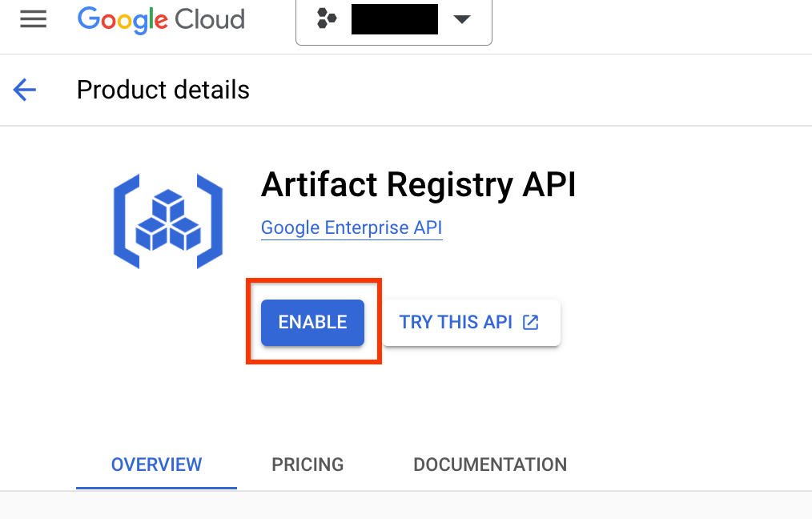Expand the project name dropdown in the header
The width and height of the screenshot is (812, 519).
(x=462, y=19)
